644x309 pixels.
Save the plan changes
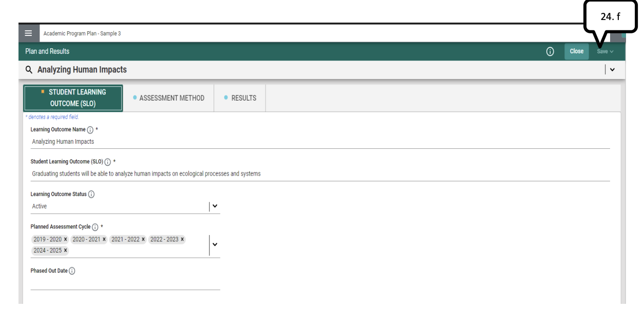(602, 51)
